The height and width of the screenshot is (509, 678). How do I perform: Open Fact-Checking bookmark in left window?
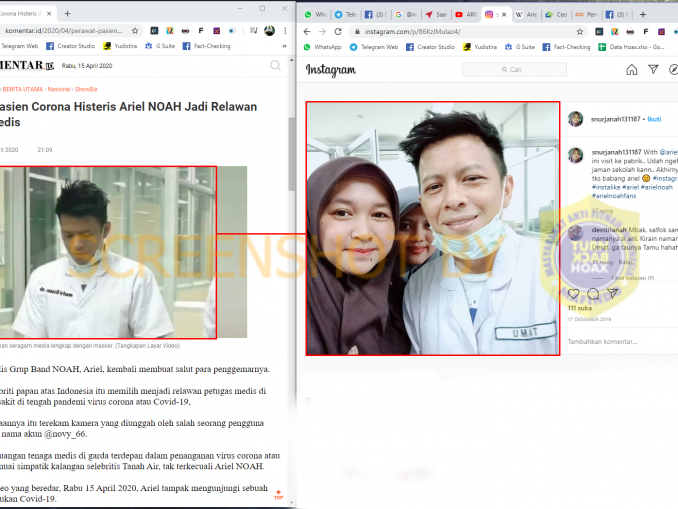[x=207, y=46]
